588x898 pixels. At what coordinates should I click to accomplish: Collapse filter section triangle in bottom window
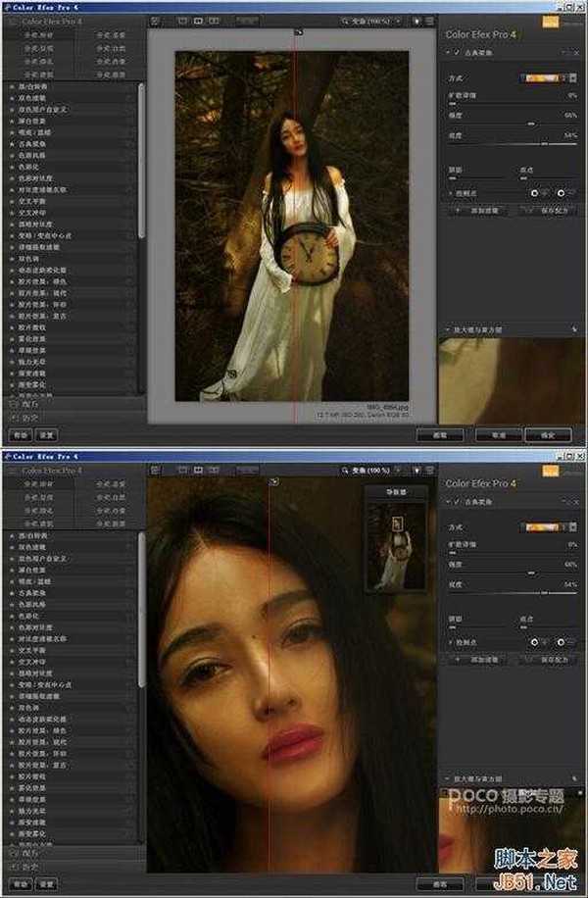(448, 501)
